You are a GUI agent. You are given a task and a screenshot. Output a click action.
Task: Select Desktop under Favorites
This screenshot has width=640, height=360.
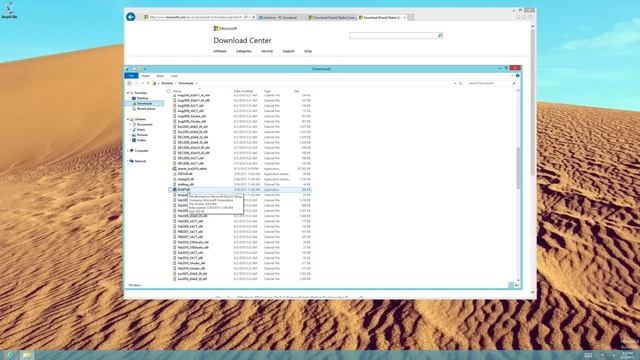click(x=142, y=98)
